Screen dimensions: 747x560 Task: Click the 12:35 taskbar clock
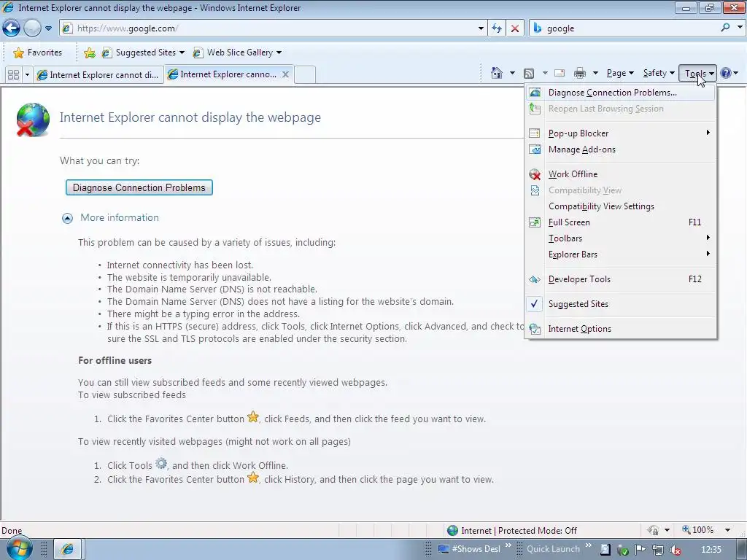(x=711, y=550)
